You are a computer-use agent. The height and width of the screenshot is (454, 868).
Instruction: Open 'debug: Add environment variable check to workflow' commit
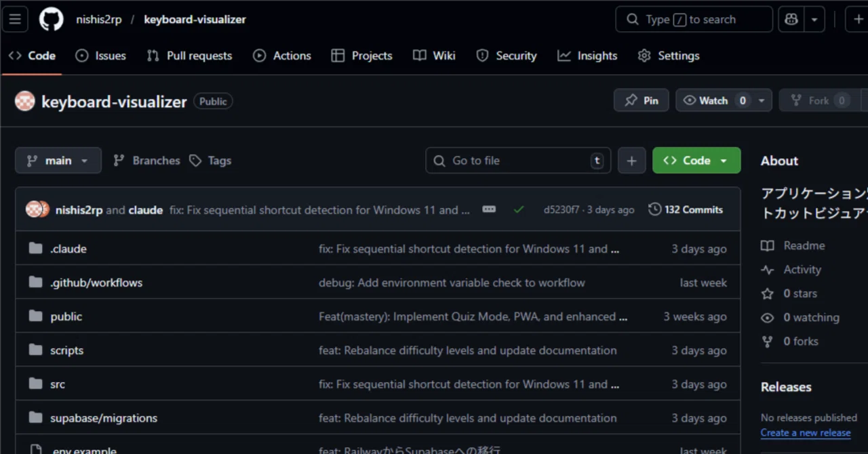click(x=452, y=283)
